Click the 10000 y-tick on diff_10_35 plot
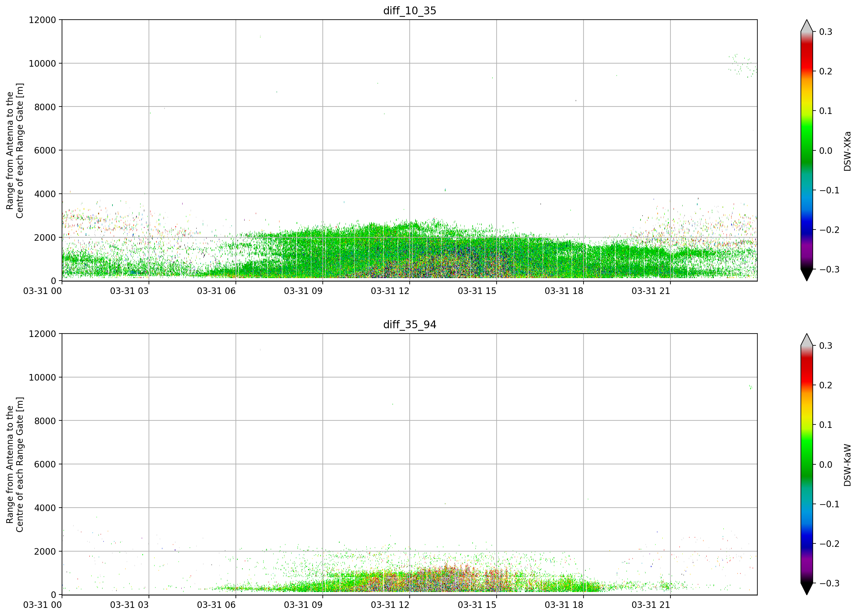 click(x=42, y=64)
